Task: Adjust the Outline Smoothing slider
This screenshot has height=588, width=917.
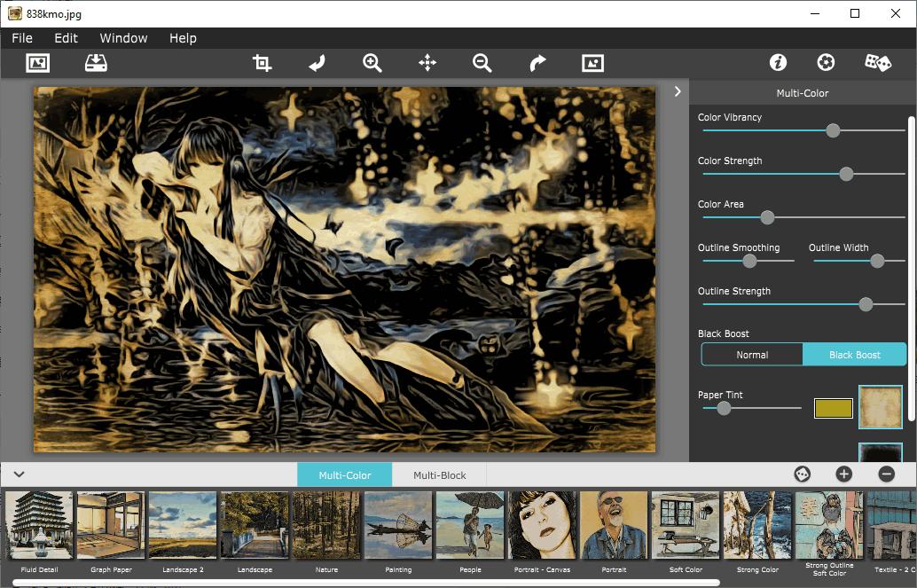Action: [749, 261]
